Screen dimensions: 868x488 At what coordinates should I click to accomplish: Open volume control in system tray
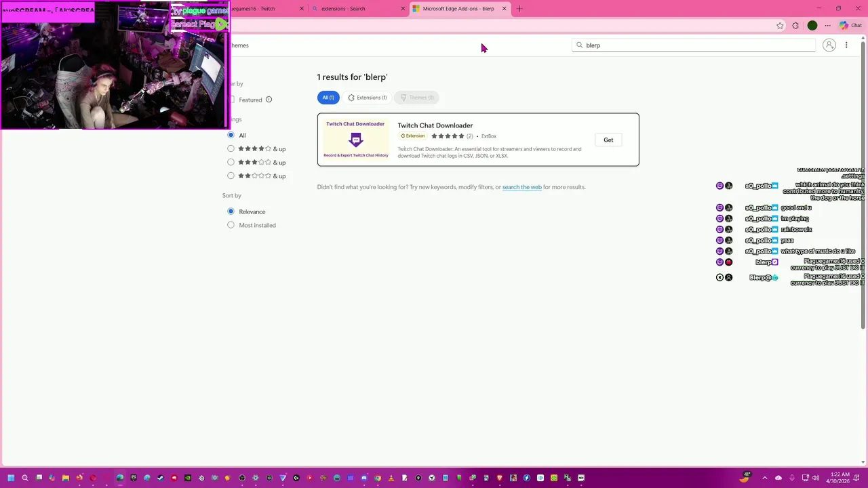(816, 478)
